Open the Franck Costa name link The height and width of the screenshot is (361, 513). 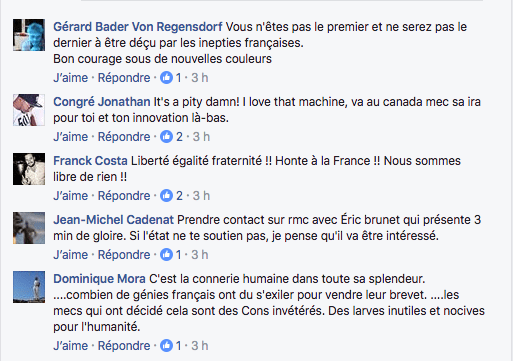(90, 161)
